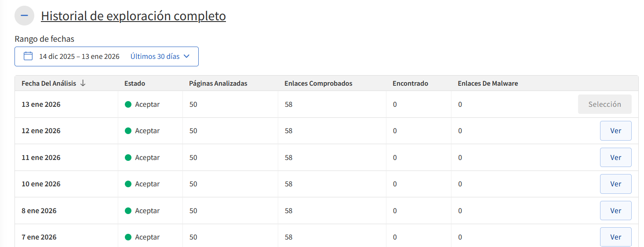
Task: Open Ver for the 10 ene 2026 row
Action: click(x=615, y=184)
